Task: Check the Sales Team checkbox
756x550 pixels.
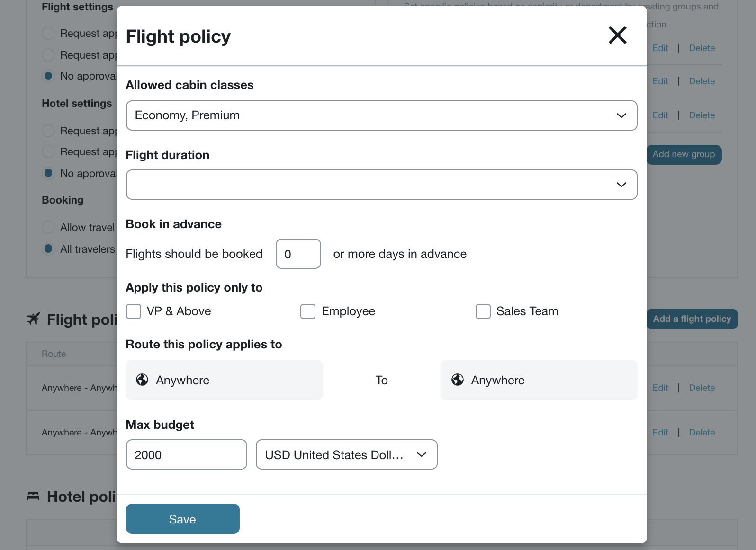Action: click(x=483, y=311)
